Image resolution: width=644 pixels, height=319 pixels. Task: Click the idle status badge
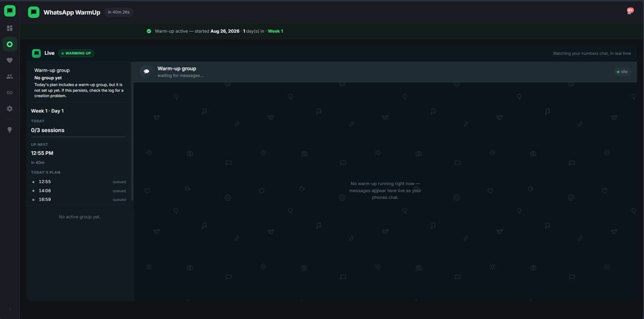(x=622, y=72)
